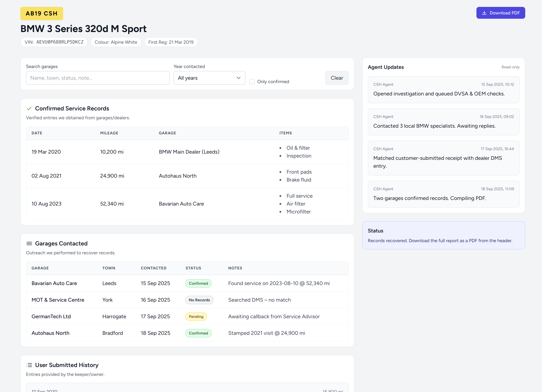
Task: Click the green checkmark beside Confirmed Service Records
Action: pos(29,108)
